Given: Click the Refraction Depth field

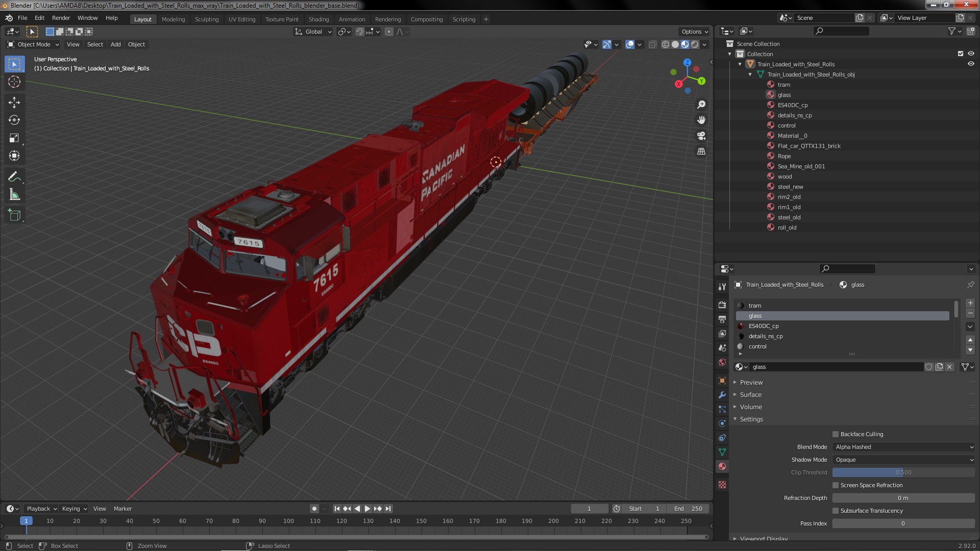Looking at the screenshot, I should (x=904, y=498).
